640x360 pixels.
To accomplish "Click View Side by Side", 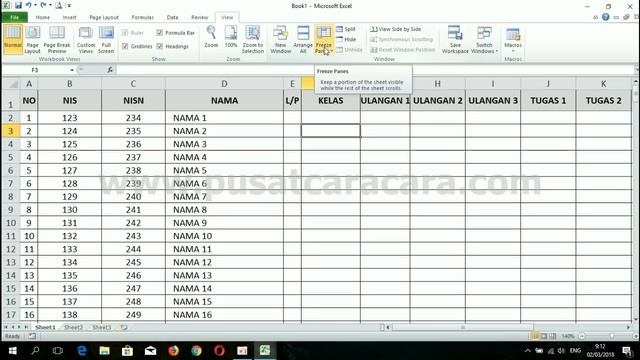I will click(x=396, y=29).
